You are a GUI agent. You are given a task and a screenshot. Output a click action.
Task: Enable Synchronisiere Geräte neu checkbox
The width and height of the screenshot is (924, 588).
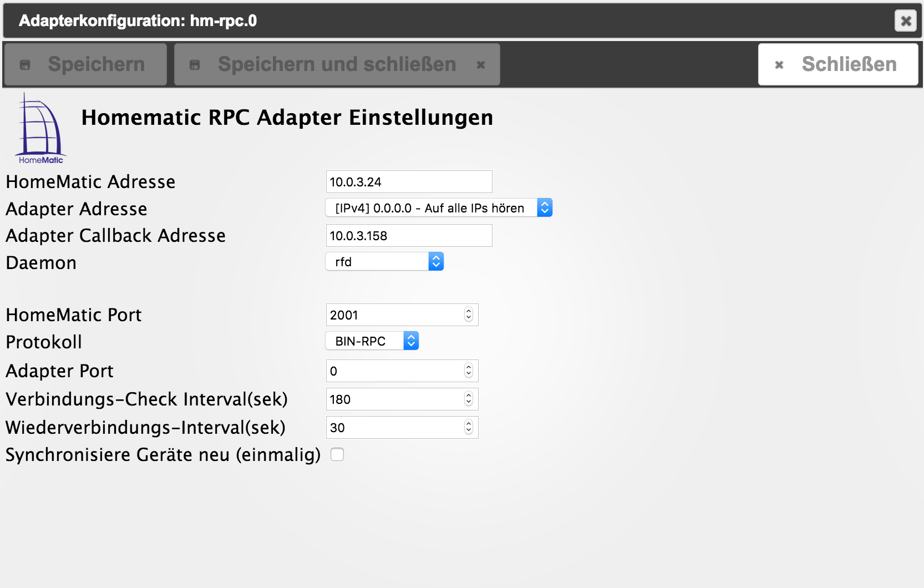click(x=337, y=455)
